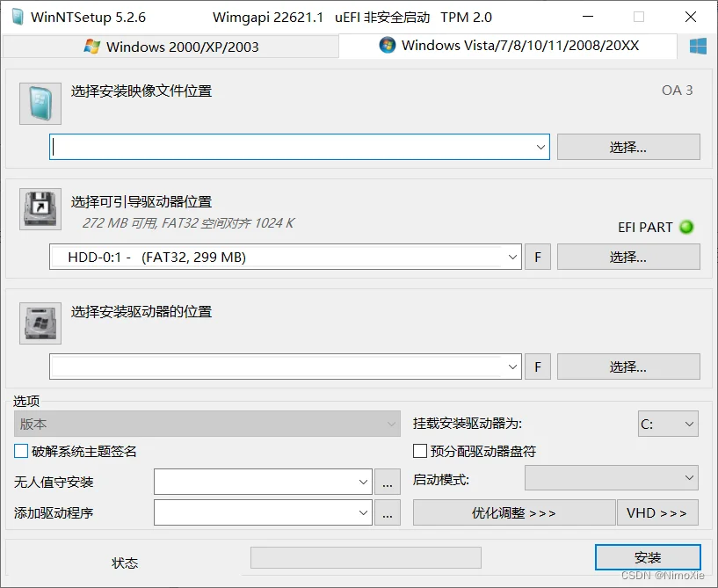Click the Windows logo icon at top right
The height and width of the screenshot is (588, 718).
699,47
